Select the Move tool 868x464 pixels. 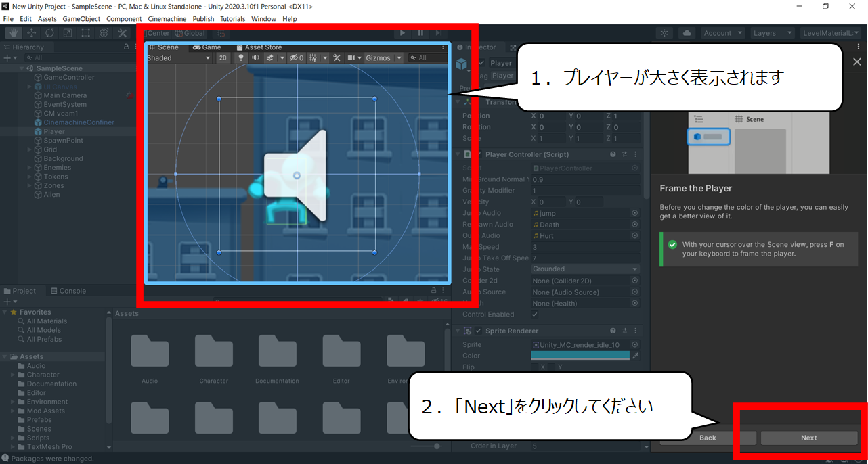(x=31, y=33)
